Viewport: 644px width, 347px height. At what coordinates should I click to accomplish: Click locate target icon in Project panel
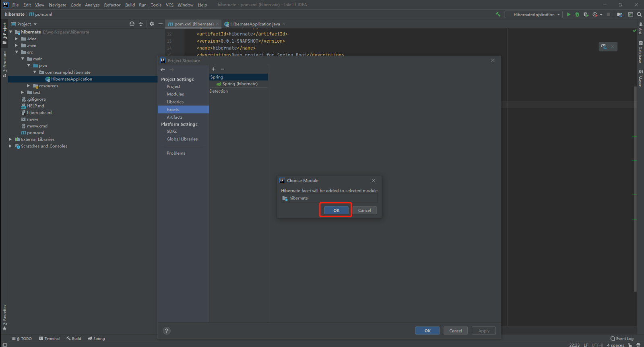132,24
